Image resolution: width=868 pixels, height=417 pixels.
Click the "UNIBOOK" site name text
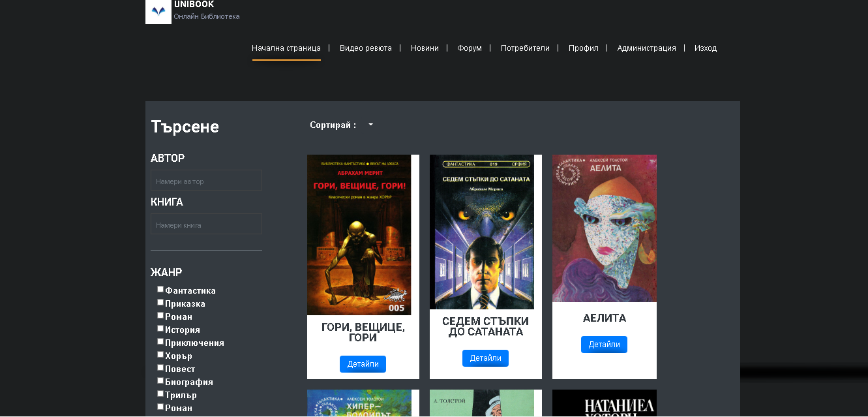(194, 5)
